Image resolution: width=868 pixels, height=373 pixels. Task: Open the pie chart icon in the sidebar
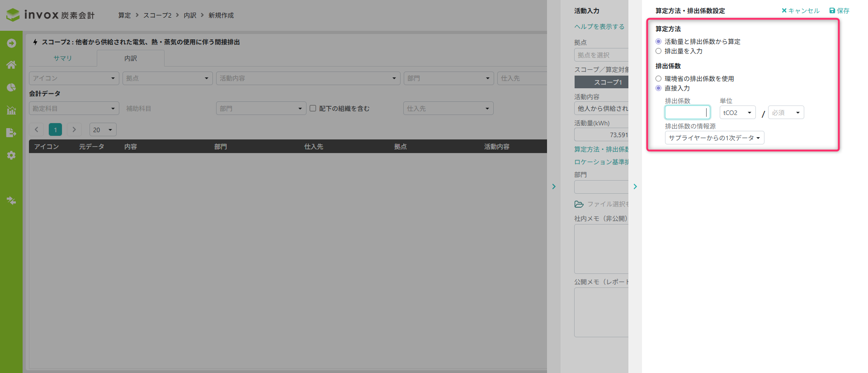click(11, 87)
